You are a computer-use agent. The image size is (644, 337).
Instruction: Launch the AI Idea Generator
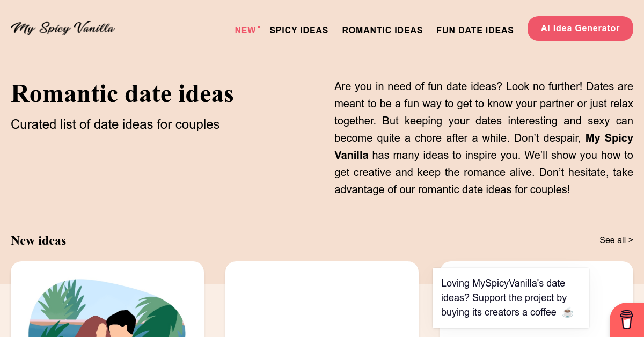coord(580,28)
